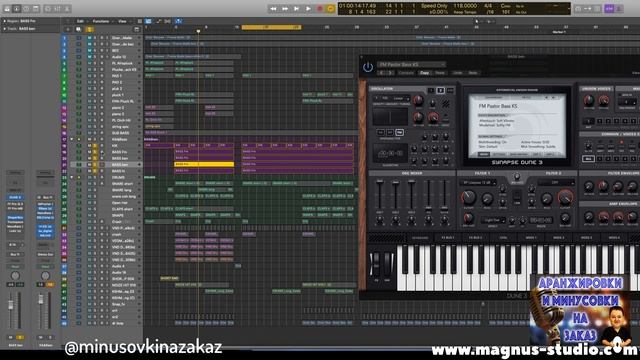Select the ALL voices button in Dune
This screenshot has height=360, width=640.
click(588, 159)
